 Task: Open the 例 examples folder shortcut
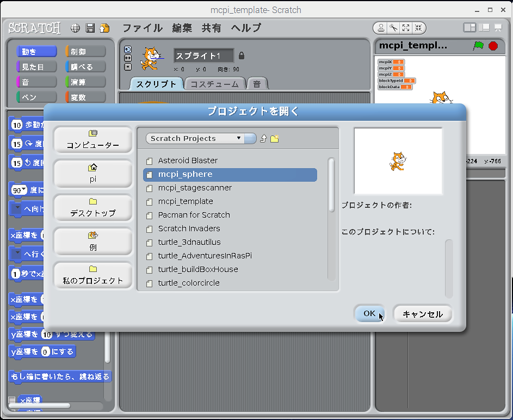point(93,242)
